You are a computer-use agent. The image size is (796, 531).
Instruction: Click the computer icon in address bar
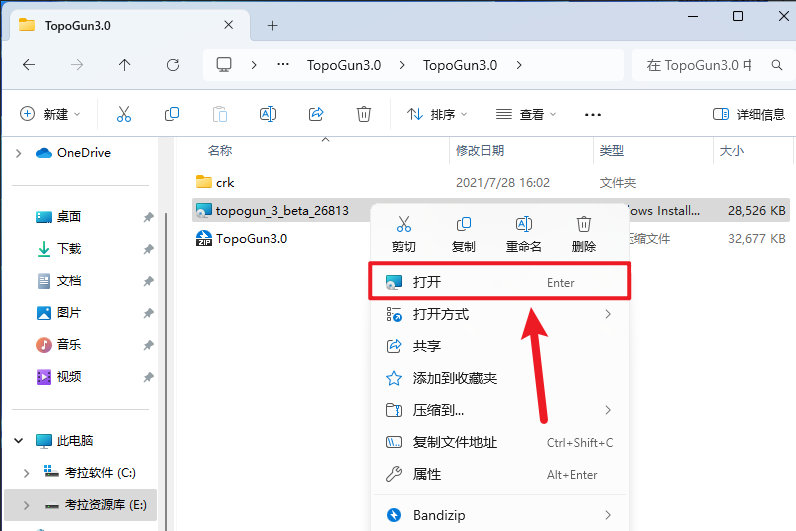pos(224,64)
